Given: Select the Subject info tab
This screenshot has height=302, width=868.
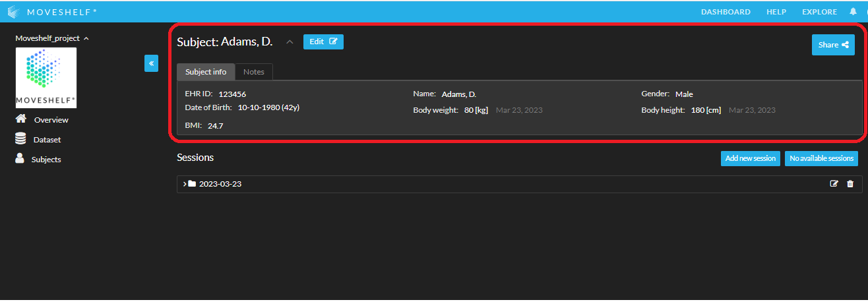Looking at the screenshot, I should tap(206, 72).
